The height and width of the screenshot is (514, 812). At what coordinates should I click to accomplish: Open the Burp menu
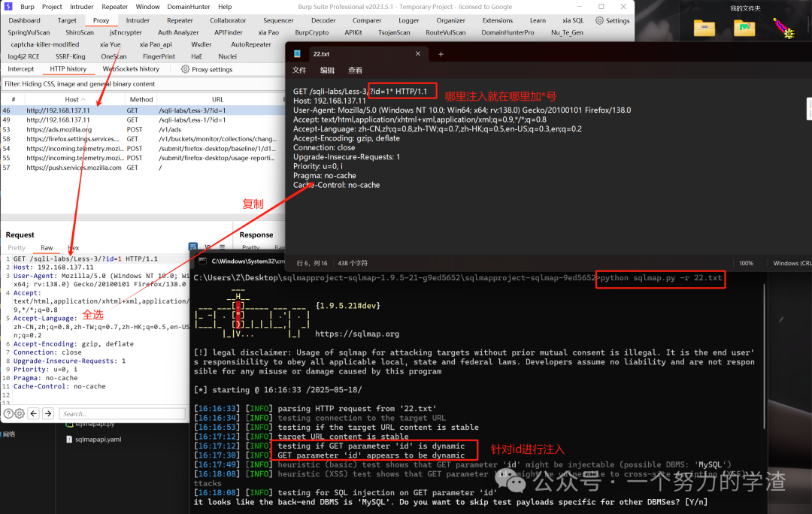click(x=28, y=7)
